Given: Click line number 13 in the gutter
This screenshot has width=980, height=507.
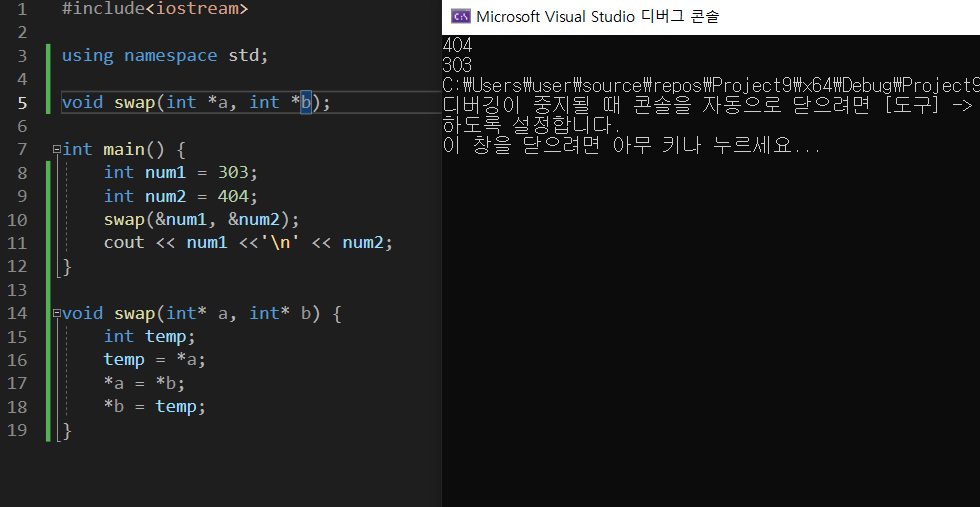Looking at the screenshot, I should (18, 290).
